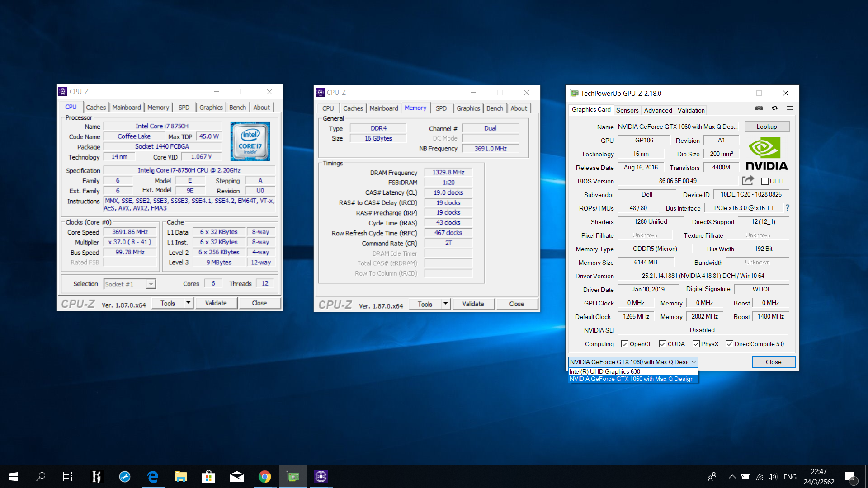
Task: Toggle the DirectCompute 5.0 checkbox
Action: (730, 344)
